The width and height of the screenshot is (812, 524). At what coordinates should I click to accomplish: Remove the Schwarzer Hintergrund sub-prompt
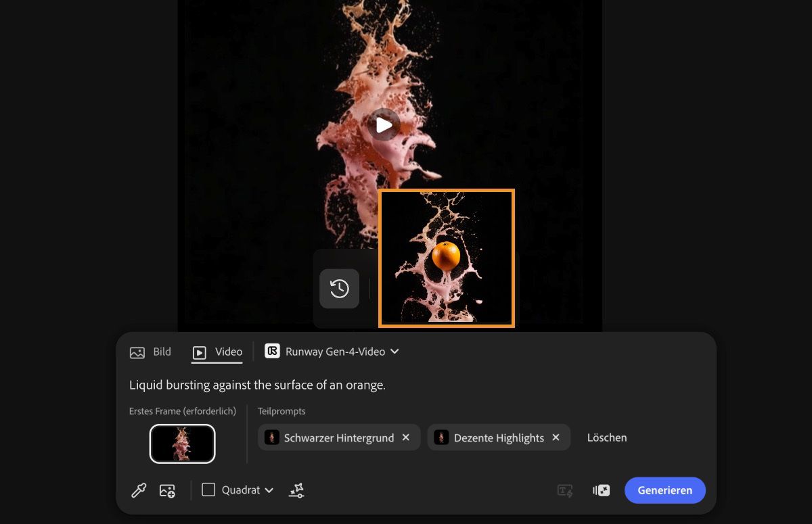click(x=406, y=437)
